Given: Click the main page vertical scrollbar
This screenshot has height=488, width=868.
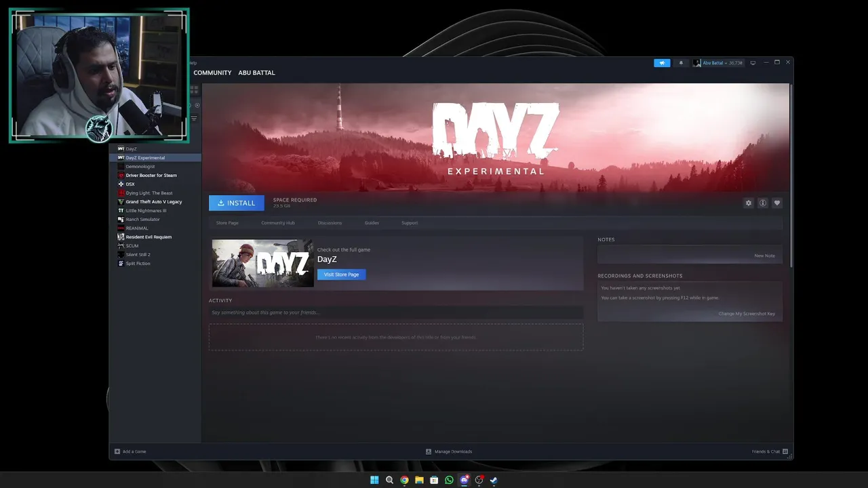Looking at the screenshot, I should coord(791,176).
